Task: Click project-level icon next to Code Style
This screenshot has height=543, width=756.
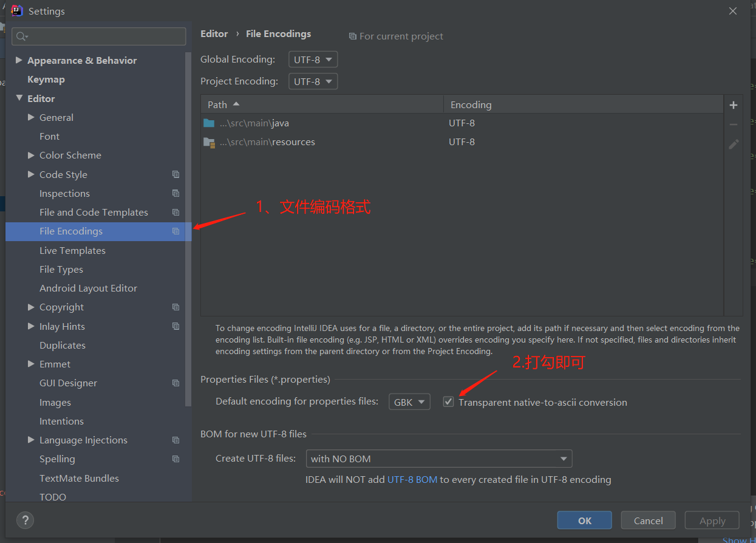Action: click(175, 174)
